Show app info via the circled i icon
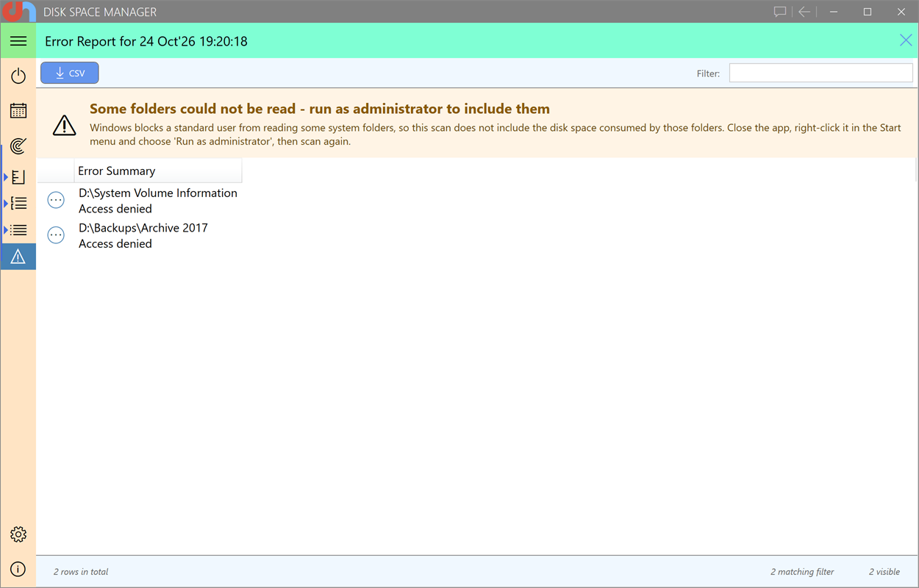The height and width of the screenshot is (588, 919). tap(18, 569)
